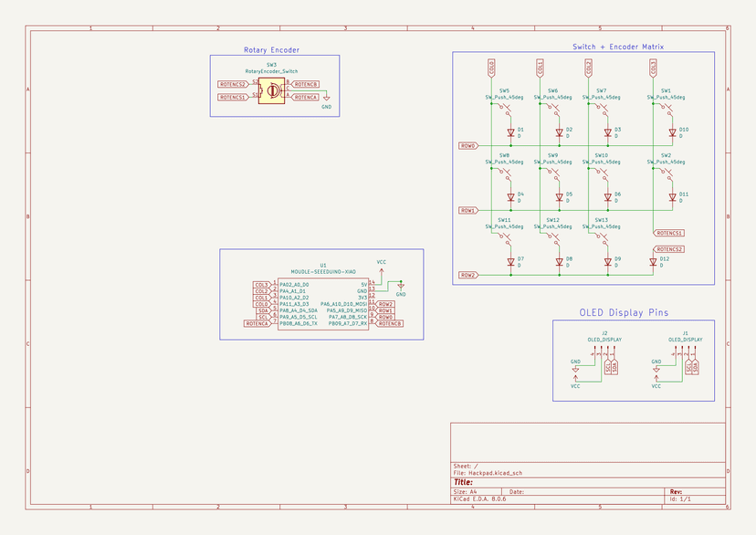Click the D12 diode symbol

click(653, 261)
